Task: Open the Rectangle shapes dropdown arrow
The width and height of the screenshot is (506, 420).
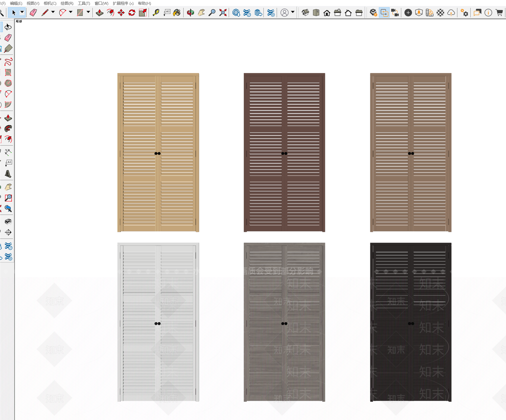Action: point(88,12)
